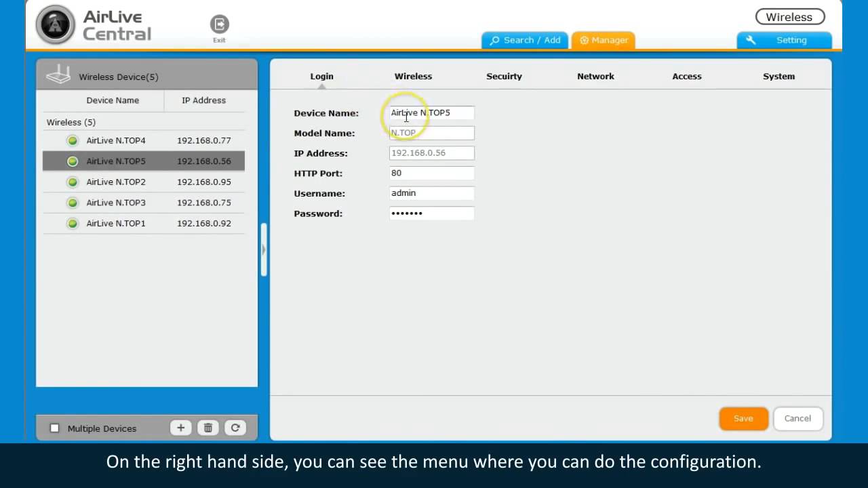
Task: Click IP address 192.168.0.75 in list
Action: pos(204,203)
